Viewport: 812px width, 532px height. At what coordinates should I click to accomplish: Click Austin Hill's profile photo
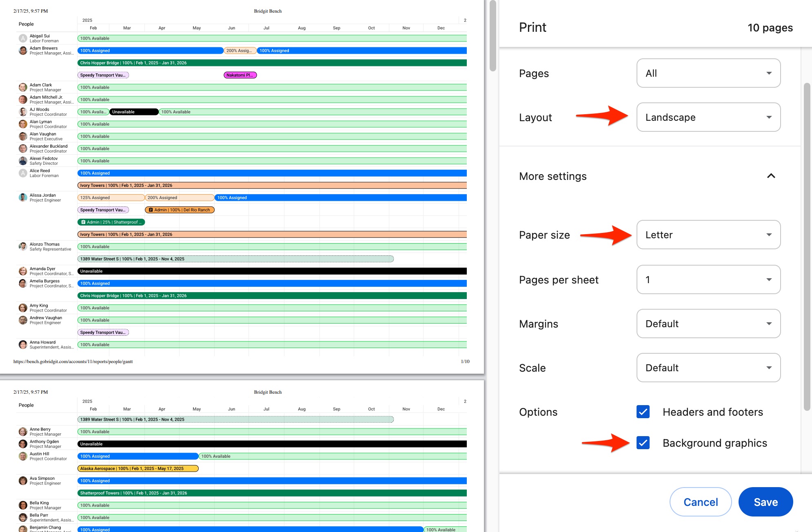(x=23, y=456)
